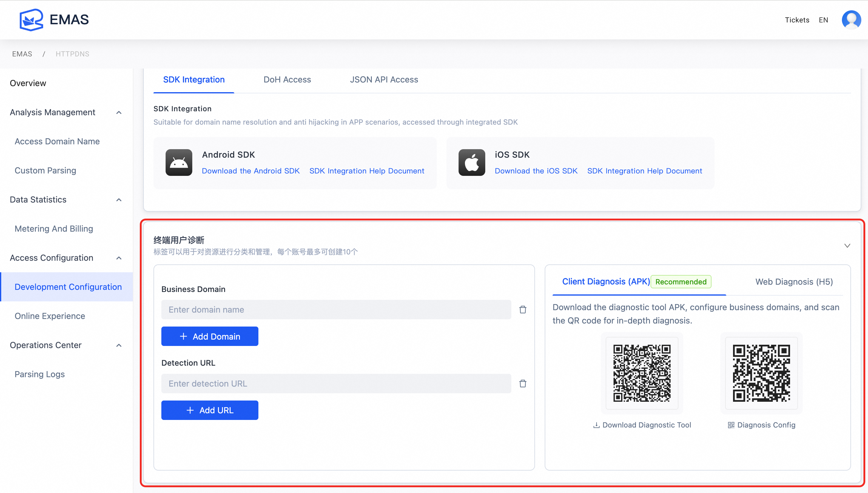Focus the Enter detection URL field

[336, 383]
